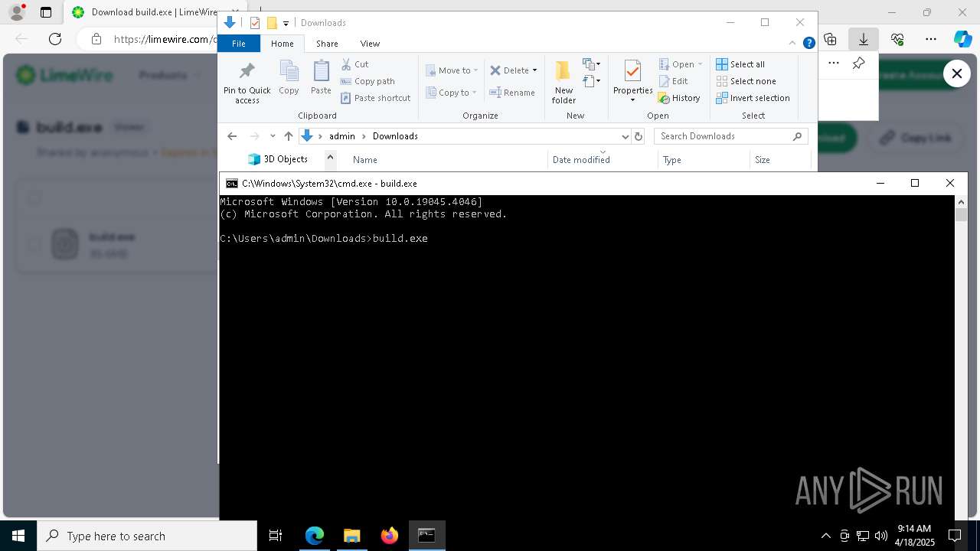The height and width of the screenshot is (551, 980).
Task: Open Recent locations dropdown in Explorer
Action: coord(272,136)
